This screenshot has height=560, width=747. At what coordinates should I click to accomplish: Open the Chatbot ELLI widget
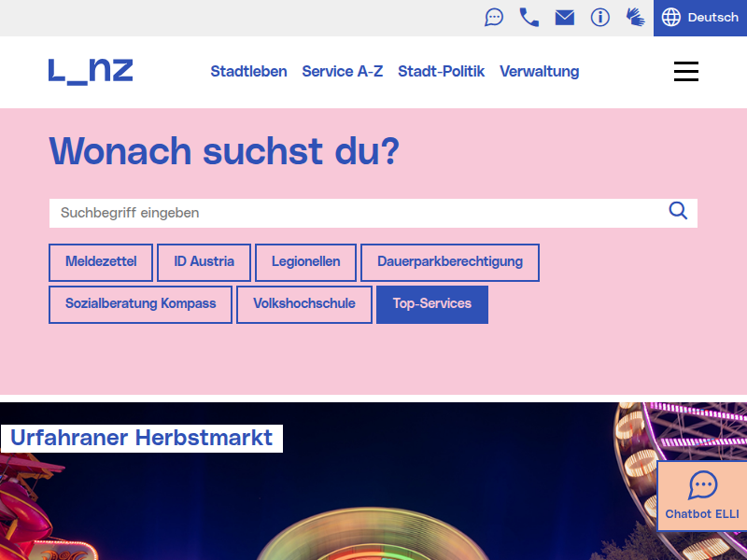coord(702,496)
